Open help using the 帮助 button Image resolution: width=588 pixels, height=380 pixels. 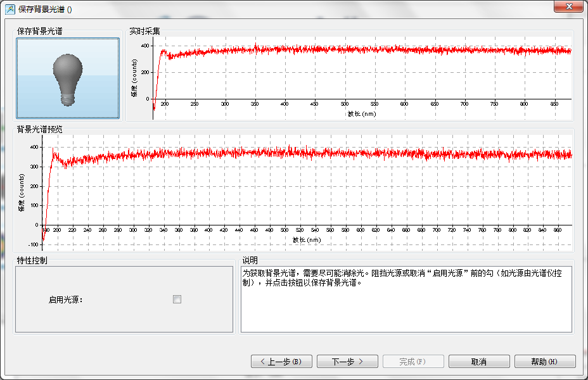click(544, 362)
